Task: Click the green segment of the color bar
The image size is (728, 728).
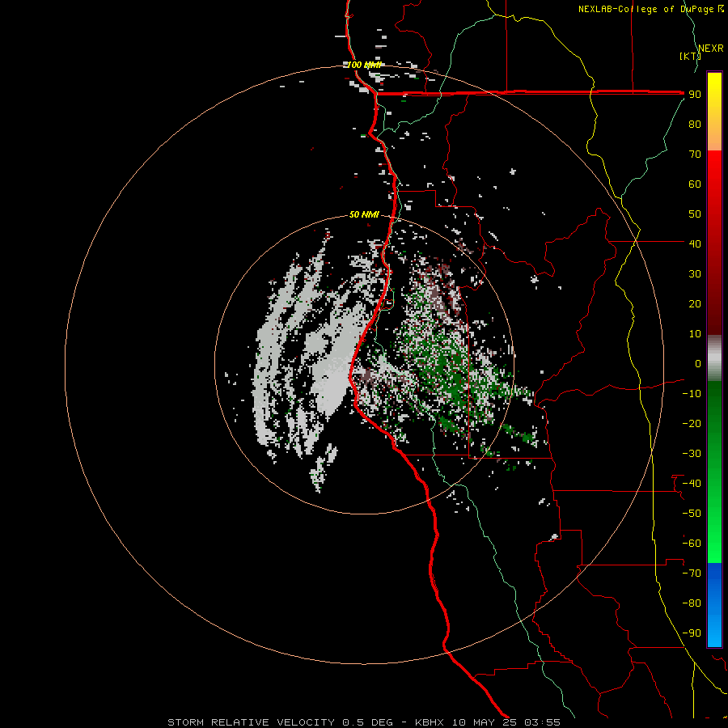Action: (x=714, y=472)
